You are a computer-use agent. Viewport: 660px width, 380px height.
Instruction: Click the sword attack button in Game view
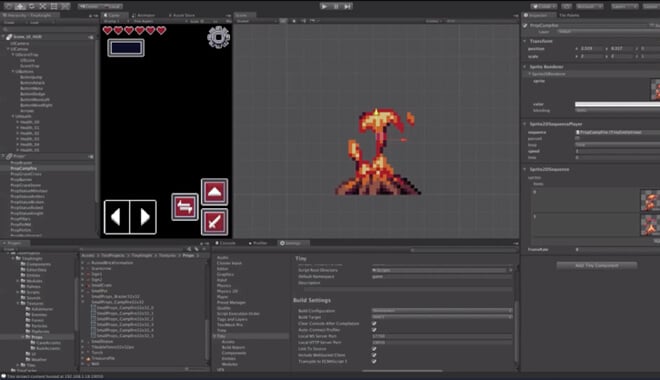(214, 221)
